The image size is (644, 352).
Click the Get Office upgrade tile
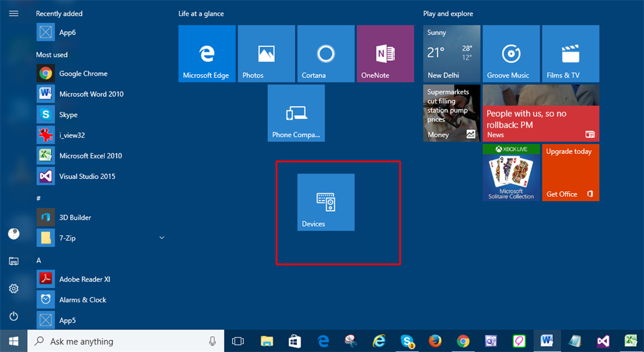point(570,173)
